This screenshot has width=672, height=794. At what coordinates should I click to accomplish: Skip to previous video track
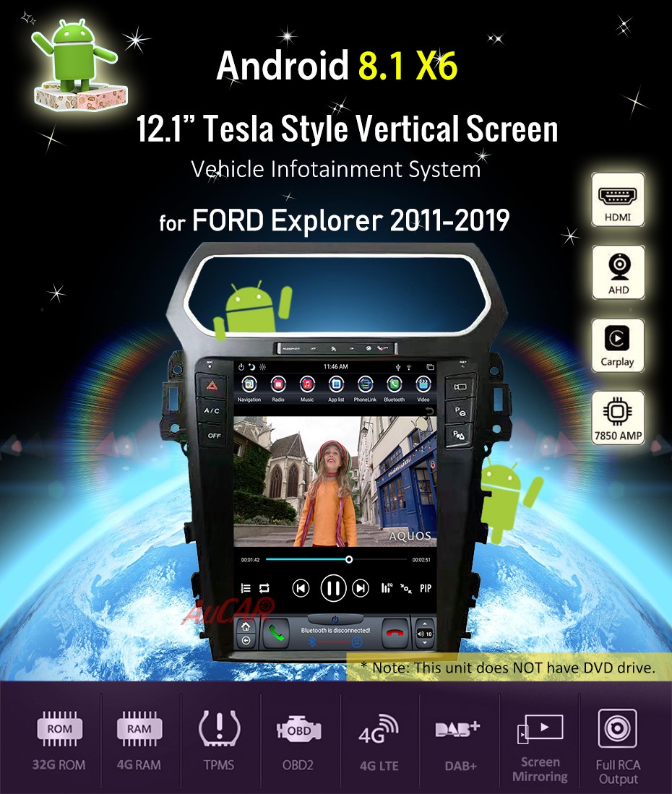[301, 588]
